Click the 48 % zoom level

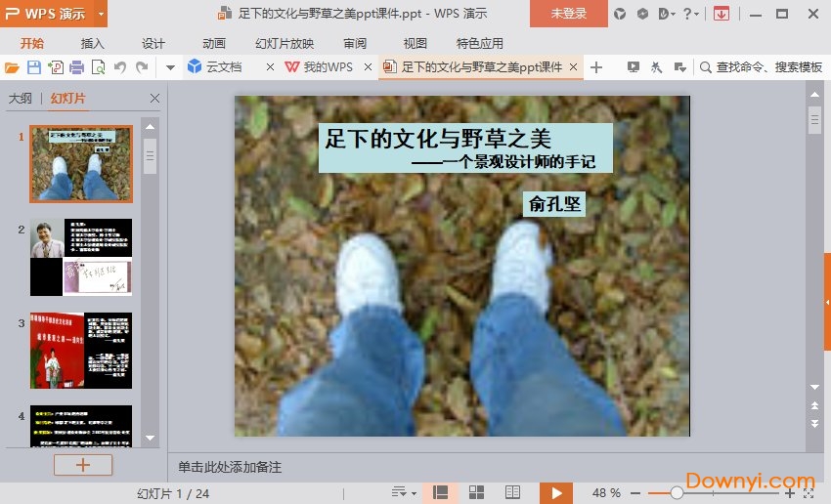(606, 493)
